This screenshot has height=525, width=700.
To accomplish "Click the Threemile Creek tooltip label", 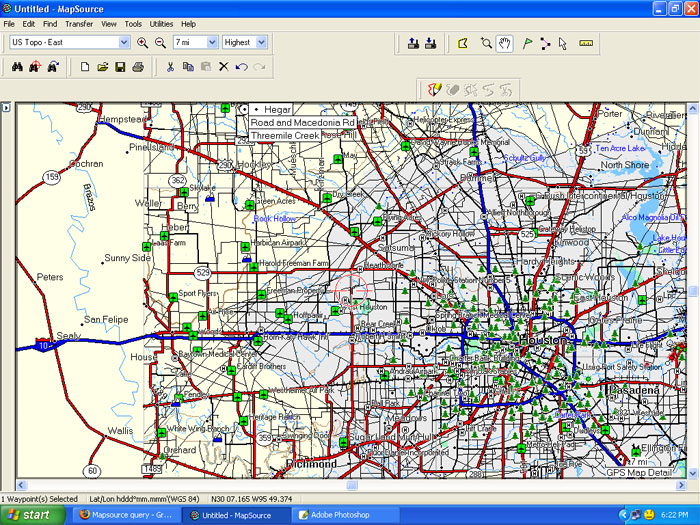I will (285, 136).
